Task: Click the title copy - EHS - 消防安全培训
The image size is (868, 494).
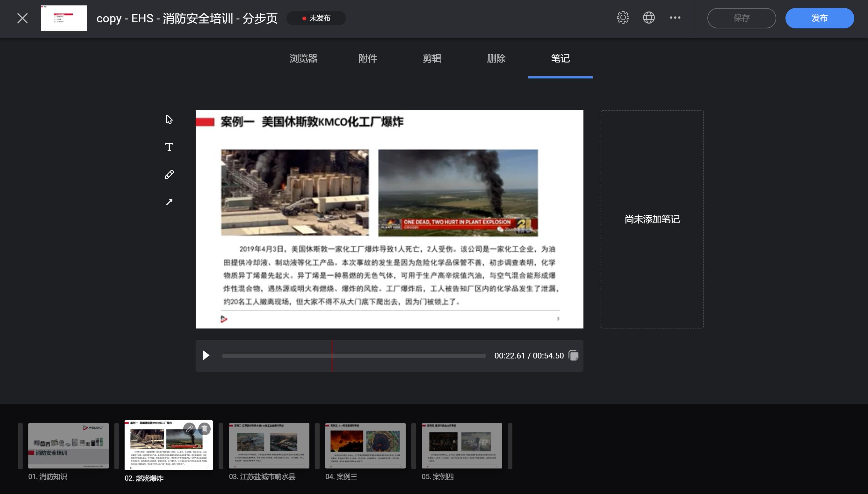Action: 187,18
